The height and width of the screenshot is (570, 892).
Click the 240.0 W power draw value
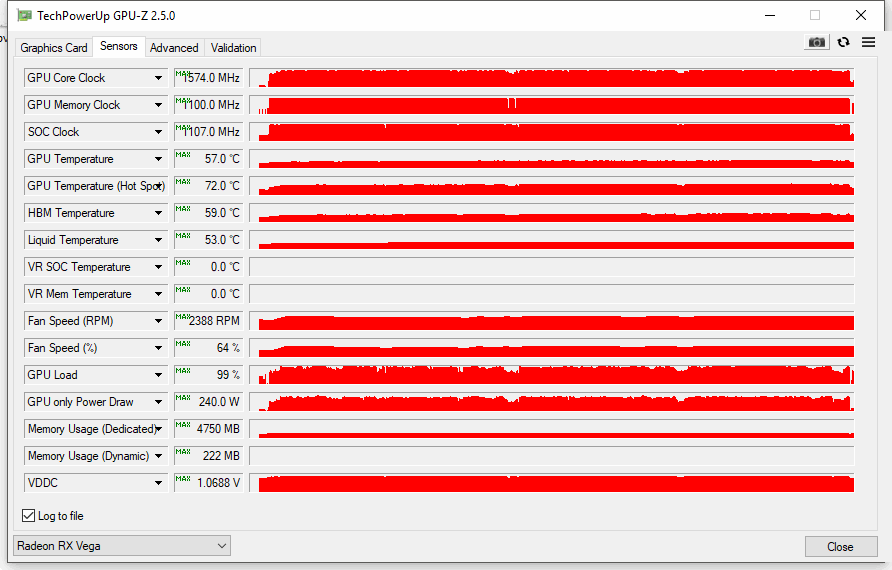pos(209,402)
